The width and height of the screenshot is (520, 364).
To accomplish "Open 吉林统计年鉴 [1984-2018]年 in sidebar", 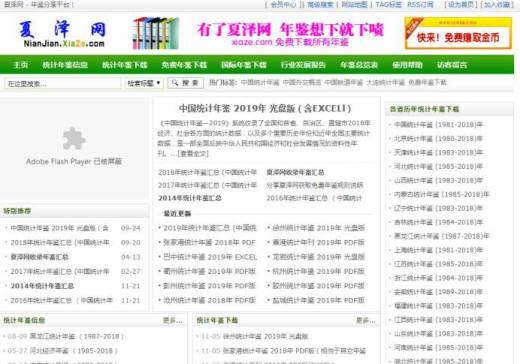I will tap(438, 222).
